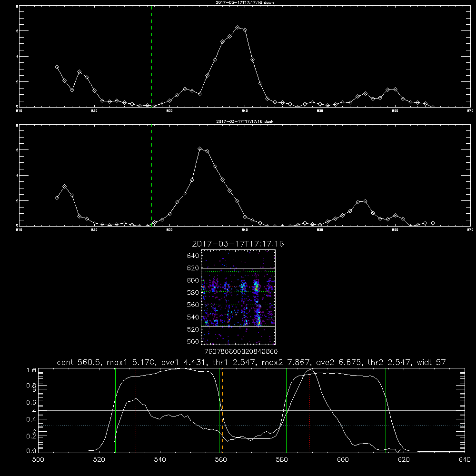Click the '0.4' y-axis label of the bottom plot
The height and width of the screenshot is (476, 476).
(x=31, y=419)
